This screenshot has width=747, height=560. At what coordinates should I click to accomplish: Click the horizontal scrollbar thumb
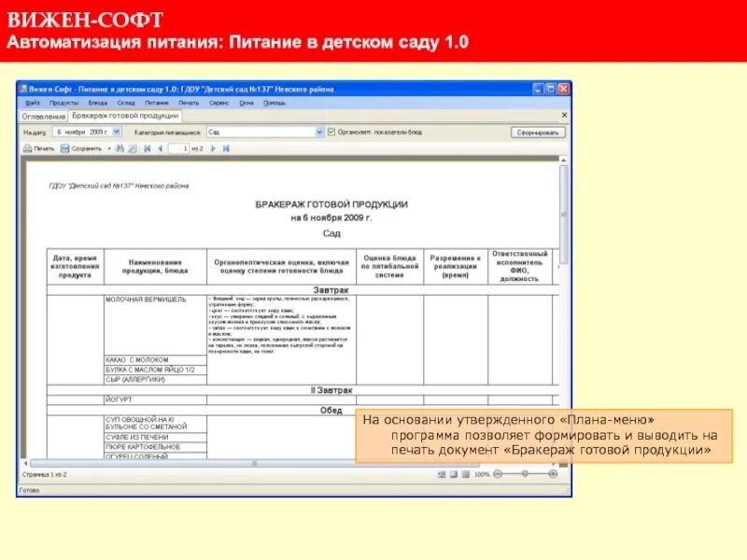[x=255, y=463]
